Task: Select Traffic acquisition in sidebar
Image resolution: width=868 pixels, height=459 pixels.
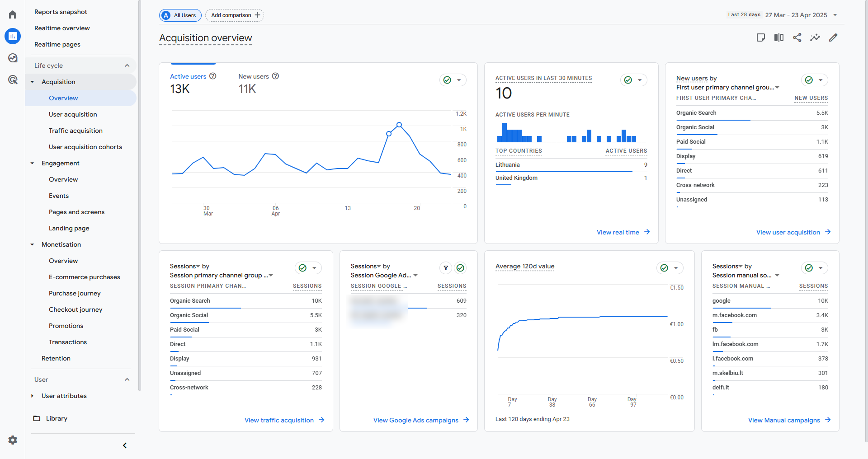Action: pos(75,131)
